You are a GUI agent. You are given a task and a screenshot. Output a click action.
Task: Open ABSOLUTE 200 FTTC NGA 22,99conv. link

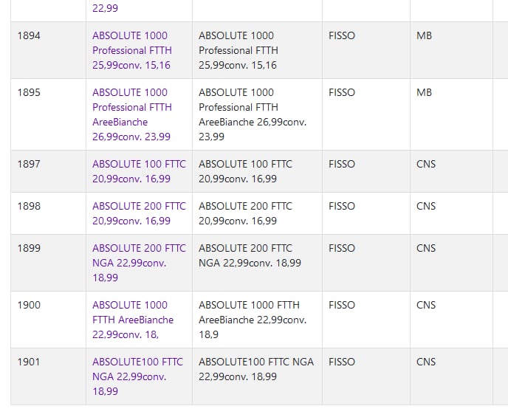(139, 263)
